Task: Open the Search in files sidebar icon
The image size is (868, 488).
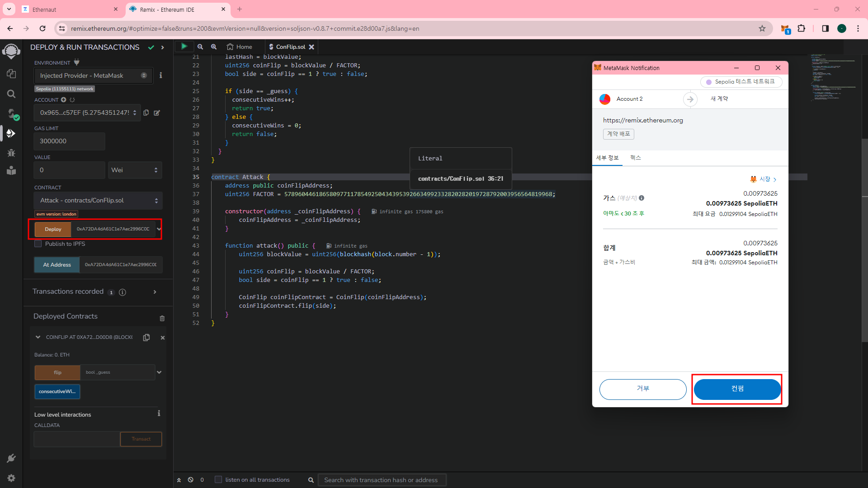Action: [x=11, y=94]
